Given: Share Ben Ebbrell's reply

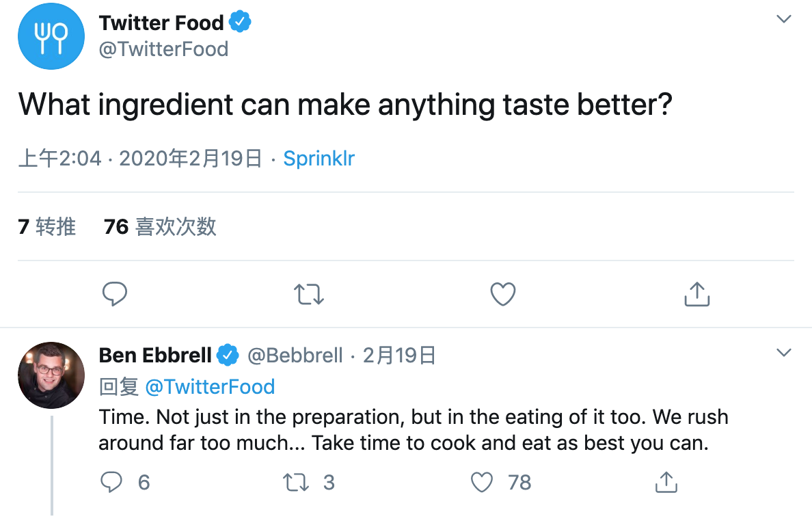Looking at the screenshot, I should pyautogui.click(x=666, y=482).
